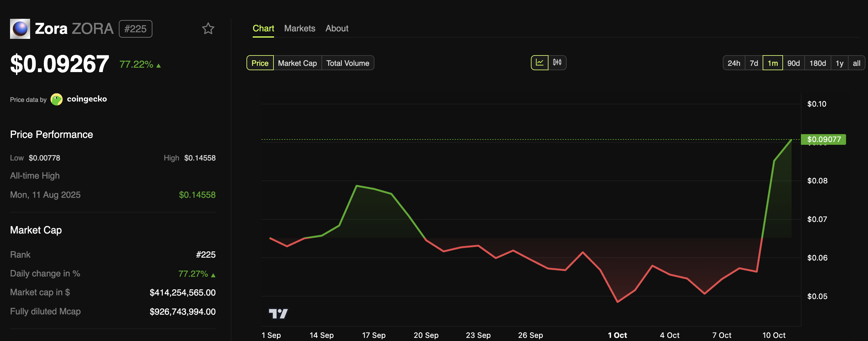Add Zora to favorites with star icon
This screenshot has height=341, width=868.
(208, 29)
